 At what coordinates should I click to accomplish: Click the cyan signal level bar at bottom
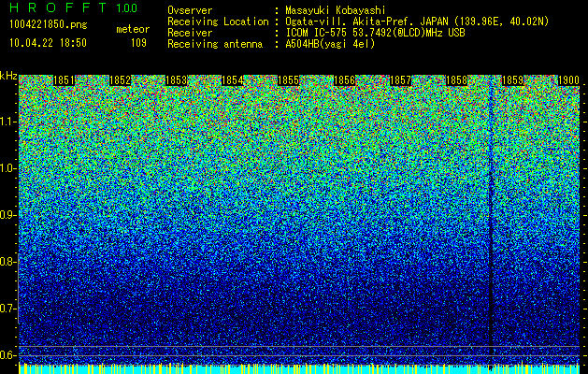[299, 369]
